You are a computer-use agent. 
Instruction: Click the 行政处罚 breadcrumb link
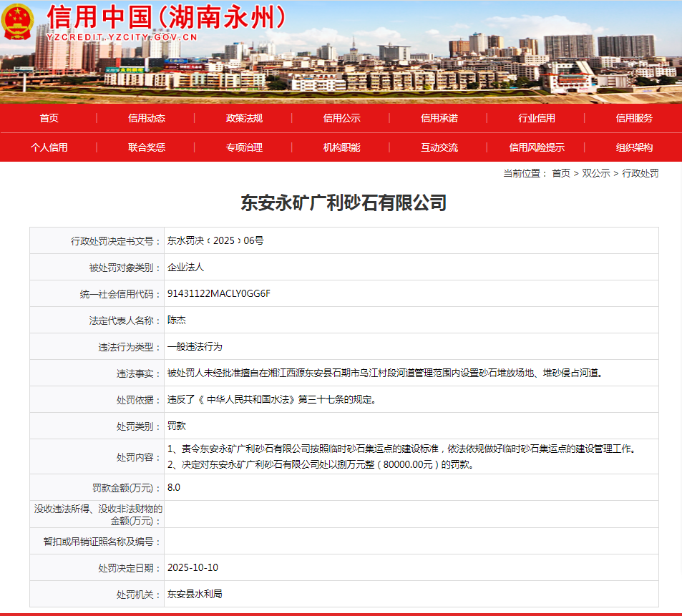[640, 174]
